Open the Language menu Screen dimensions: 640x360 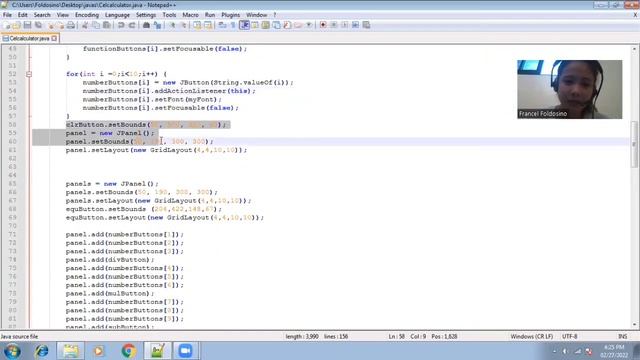click(x=117, y=15)
